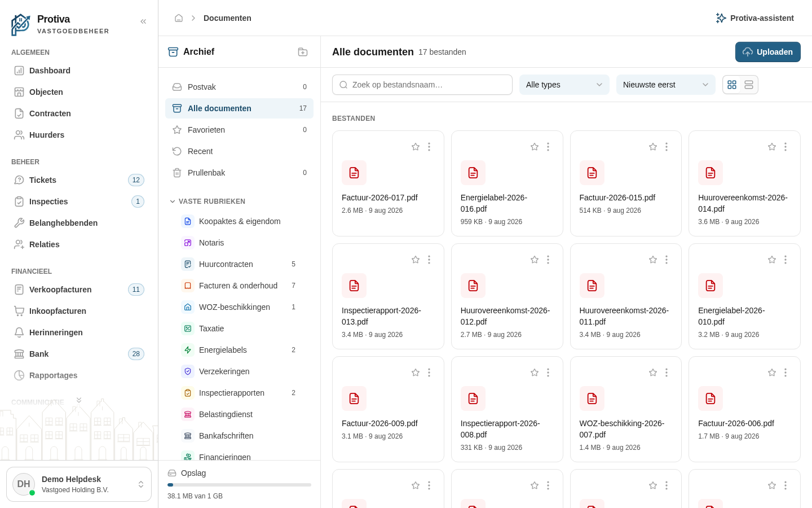Go to home via breadcrumb house icon

[x=179, y=18]
